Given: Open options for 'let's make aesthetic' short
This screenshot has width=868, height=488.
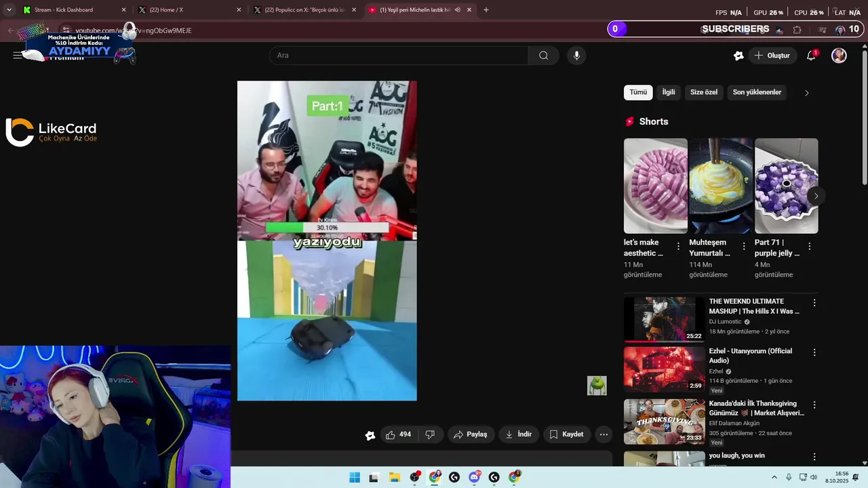Looking at the screenshot, I should tap(678, 247).
